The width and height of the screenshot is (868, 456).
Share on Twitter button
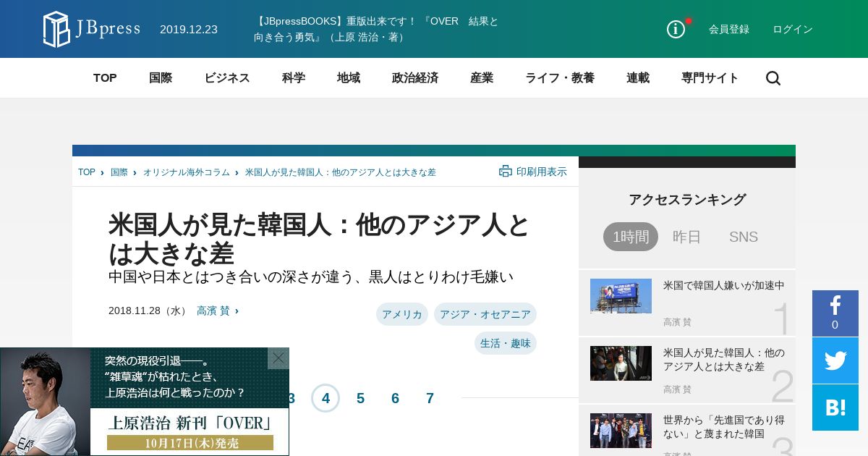(835, 360)
